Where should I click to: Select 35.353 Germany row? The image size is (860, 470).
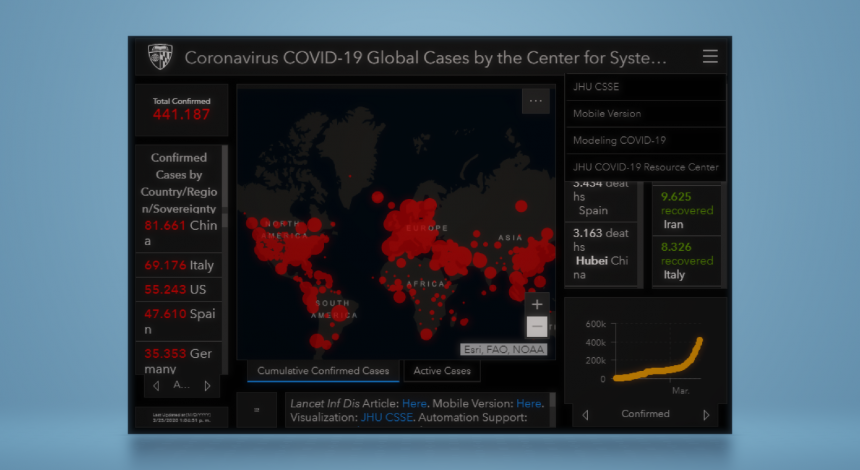179,359
